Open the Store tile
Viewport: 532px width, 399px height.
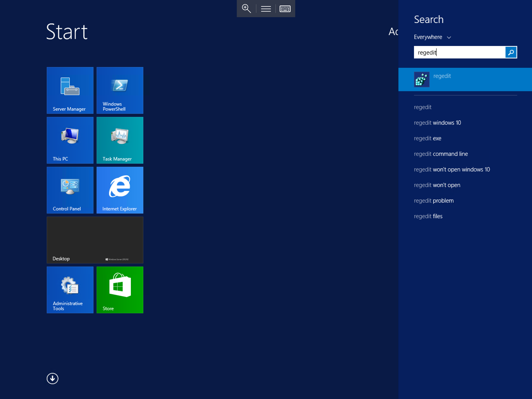[120, 290]
